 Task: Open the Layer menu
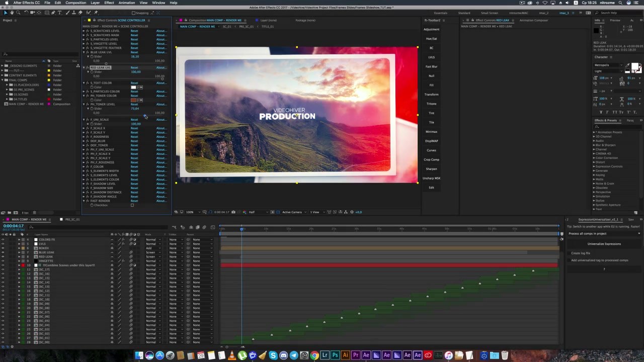point(95,3)
